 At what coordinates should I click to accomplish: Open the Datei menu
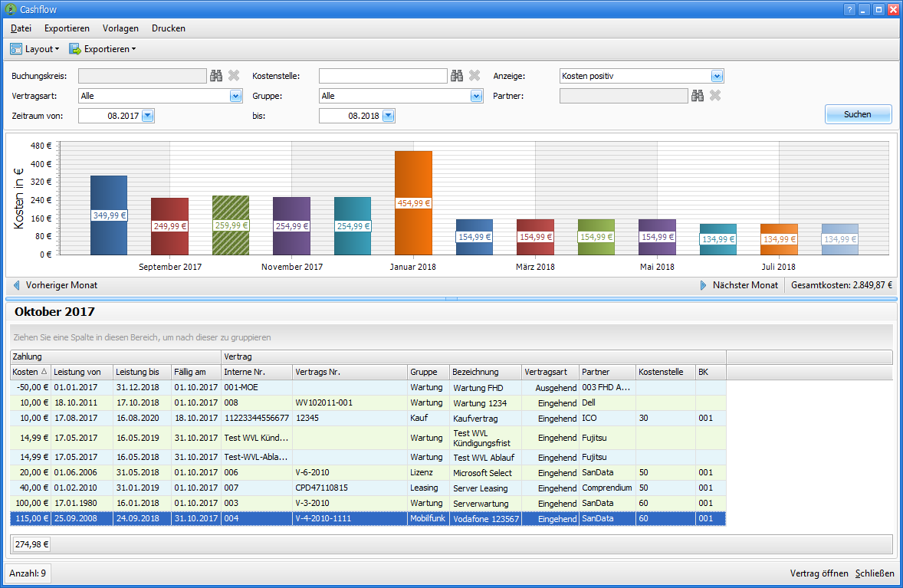click(x=21, y=28)
